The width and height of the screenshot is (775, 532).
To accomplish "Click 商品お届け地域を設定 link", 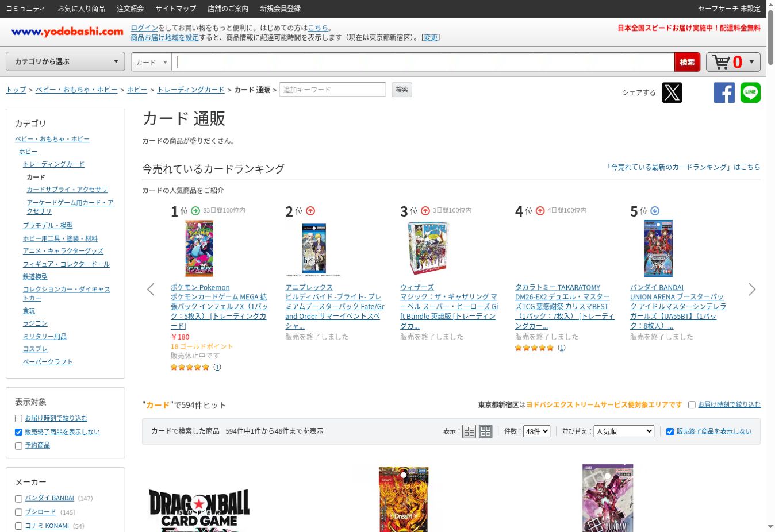I will tap(164, 37).
